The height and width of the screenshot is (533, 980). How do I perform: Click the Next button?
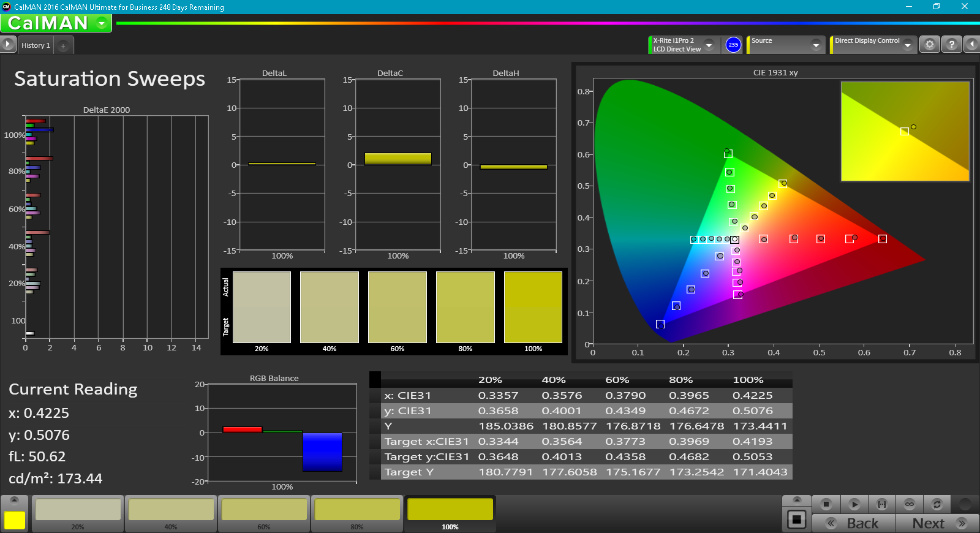point(937,523)
